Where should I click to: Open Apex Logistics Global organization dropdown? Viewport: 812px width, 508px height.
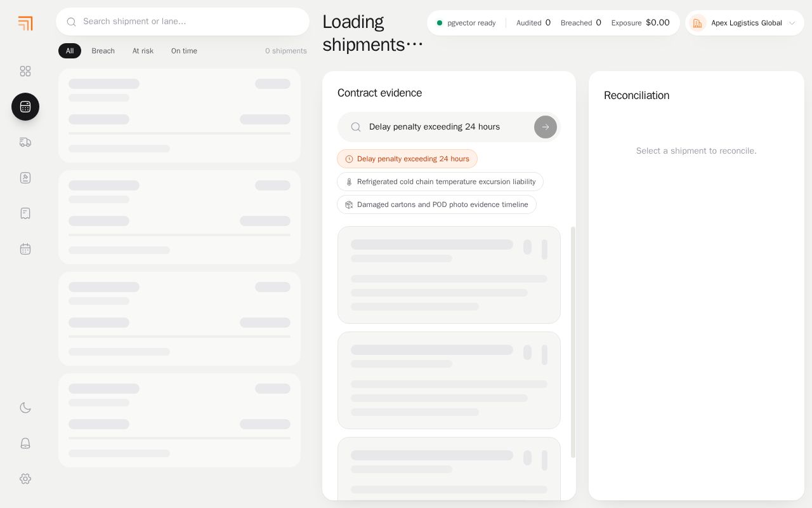point(745,23)
